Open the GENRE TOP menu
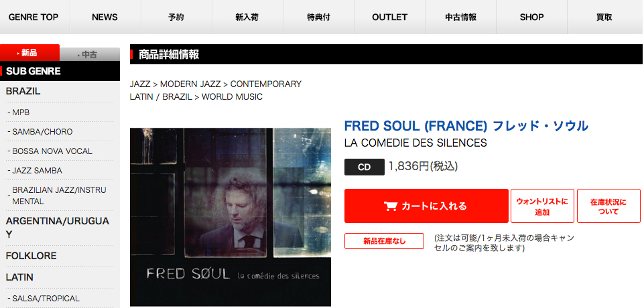Screen dimensions: 644x308 [x=34, y=17]
